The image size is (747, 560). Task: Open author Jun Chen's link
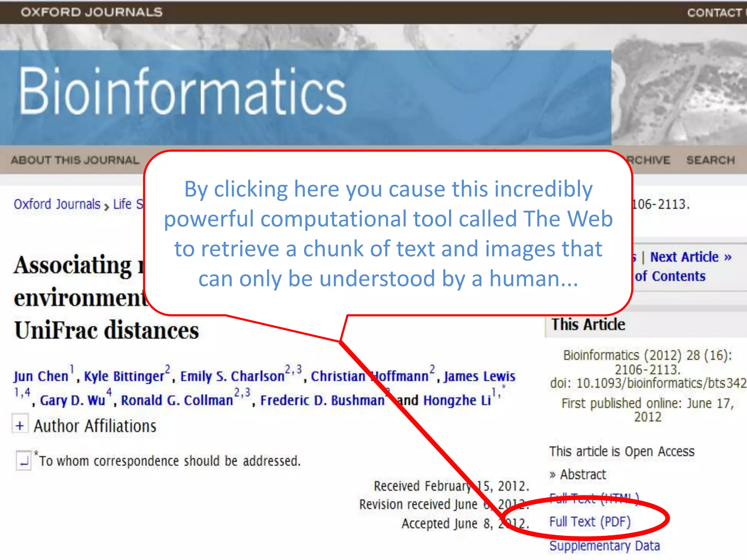(x=41, y=376)
